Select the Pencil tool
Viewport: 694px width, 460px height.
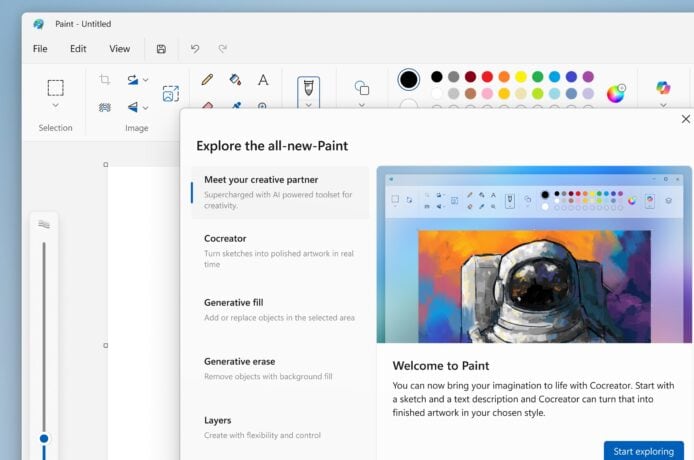[207, 79]
